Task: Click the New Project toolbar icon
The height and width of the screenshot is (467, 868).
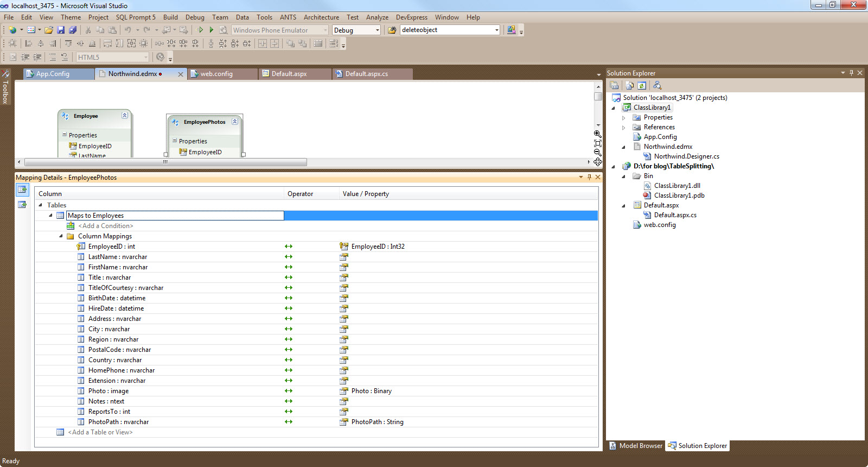Action: [x=12, y=30]
